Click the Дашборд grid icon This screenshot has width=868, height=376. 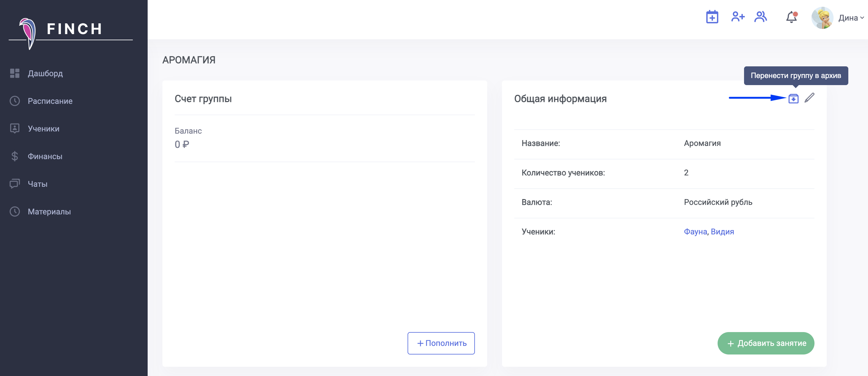pos(14,73)
